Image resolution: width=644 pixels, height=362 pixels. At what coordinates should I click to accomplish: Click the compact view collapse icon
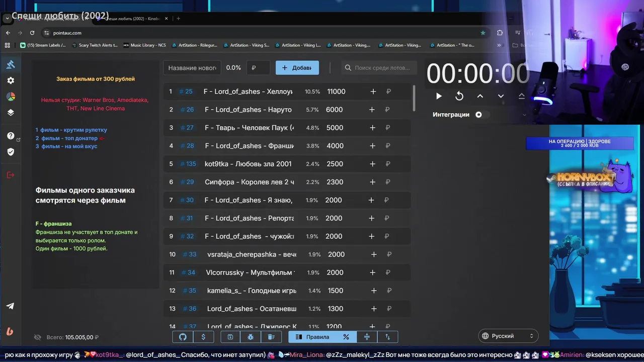[x=367, y=337]
